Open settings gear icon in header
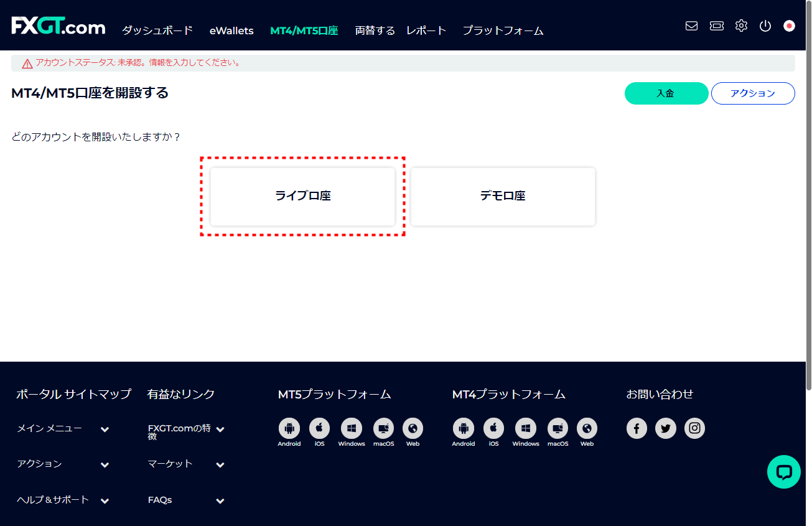 (741, 26)
